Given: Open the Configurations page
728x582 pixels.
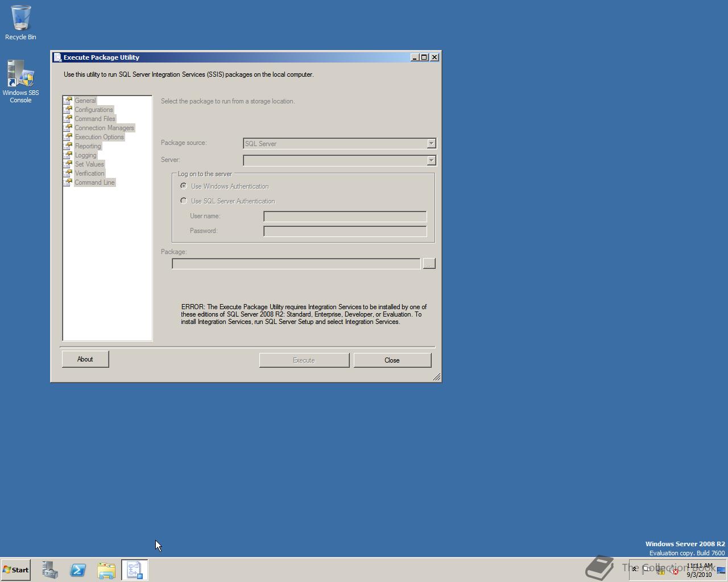Looking at the screenshot, I should coord(94,110).
